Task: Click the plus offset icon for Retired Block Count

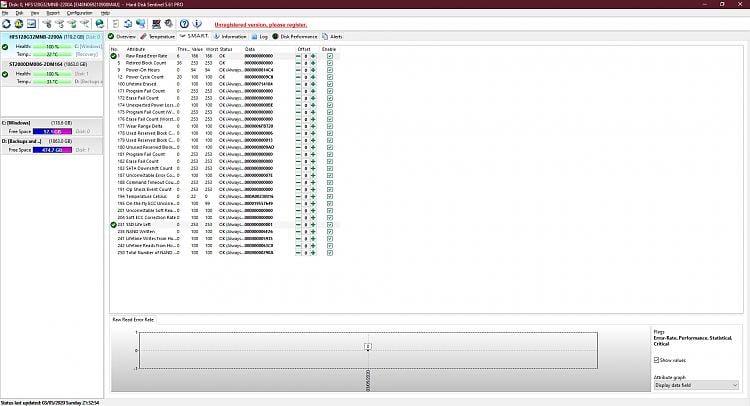Action: (x=313, y=63)
